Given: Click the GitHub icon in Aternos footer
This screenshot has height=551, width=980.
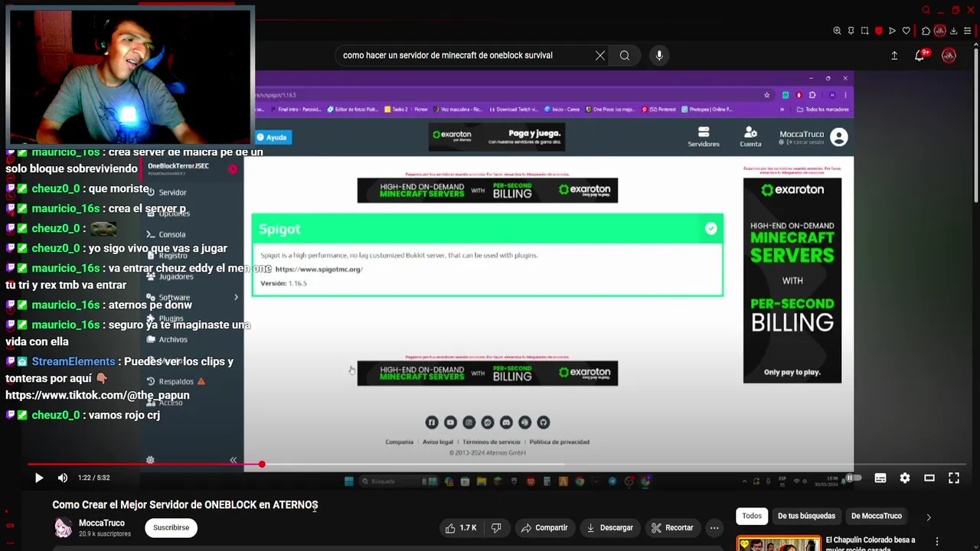Looking at the screenshot, I should [x=543, y=422].
